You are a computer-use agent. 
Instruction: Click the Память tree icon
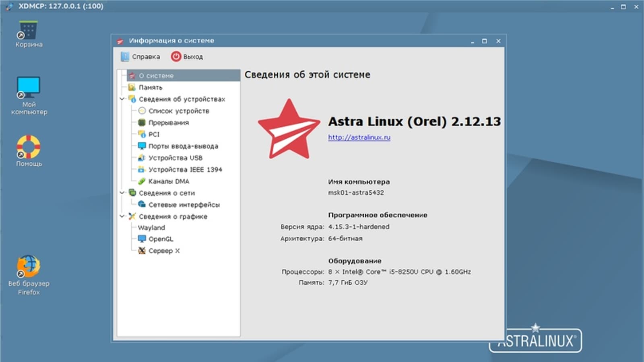tap(132, 87)
